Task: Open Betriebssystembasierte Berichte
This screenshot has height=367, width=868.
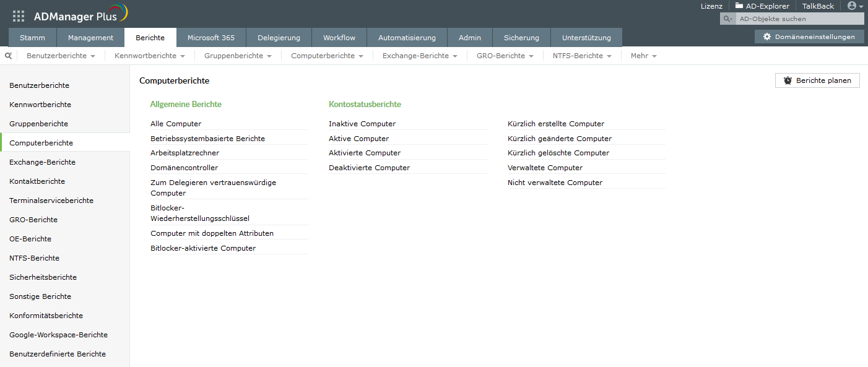Action: tap(207, 139)
